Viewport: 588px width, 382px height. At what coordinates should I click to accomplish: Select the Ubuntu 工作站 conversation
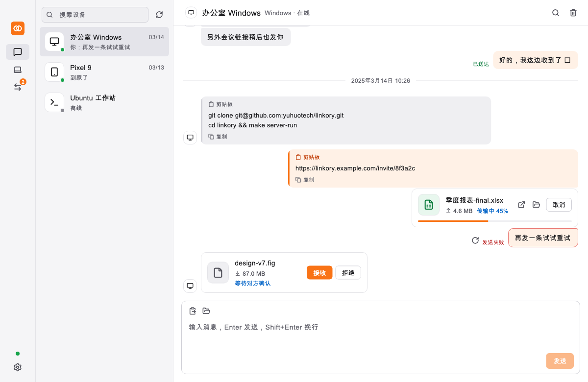(104, 102)
